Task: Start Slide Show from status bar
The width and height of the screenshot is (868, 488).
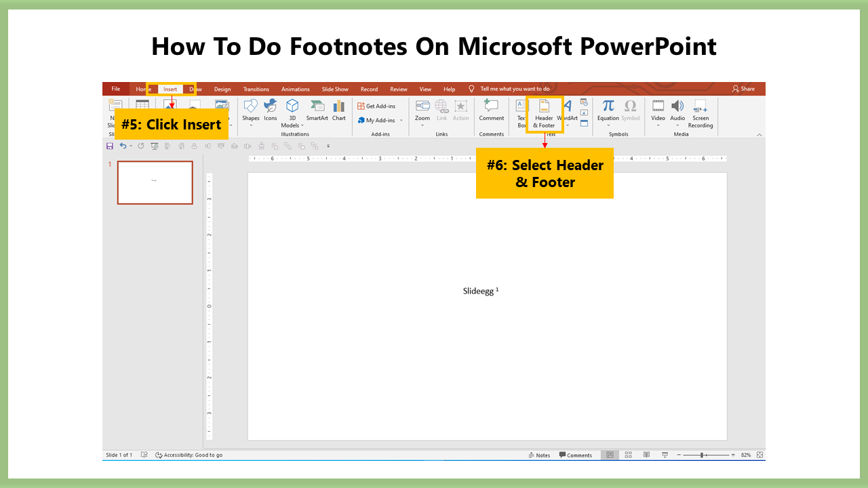Action: pyautogui.click(x=665, y=455)
